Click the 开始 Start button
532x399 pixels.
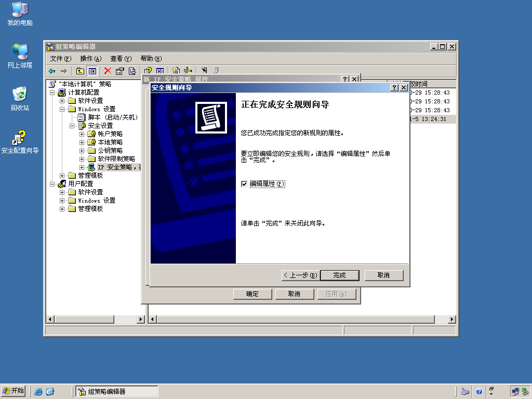pyautogui.click(x=13, y=391)
